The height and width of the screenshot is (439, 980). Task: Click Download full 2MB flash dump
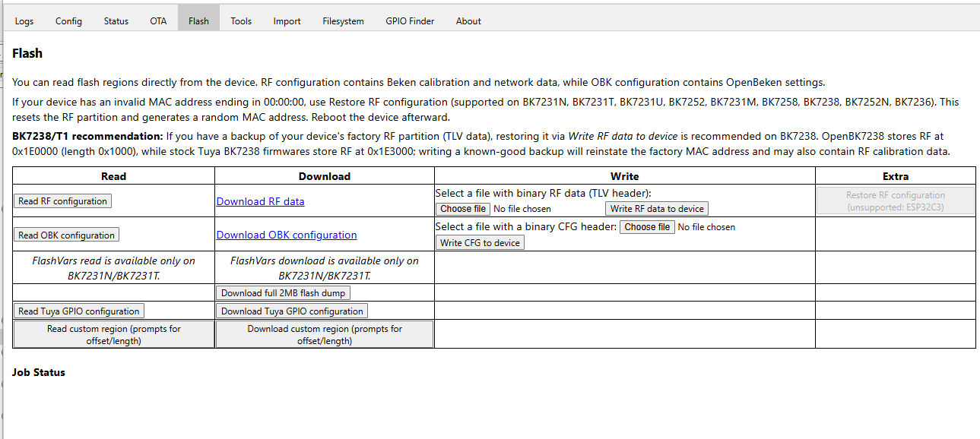[x=283, y=293]
